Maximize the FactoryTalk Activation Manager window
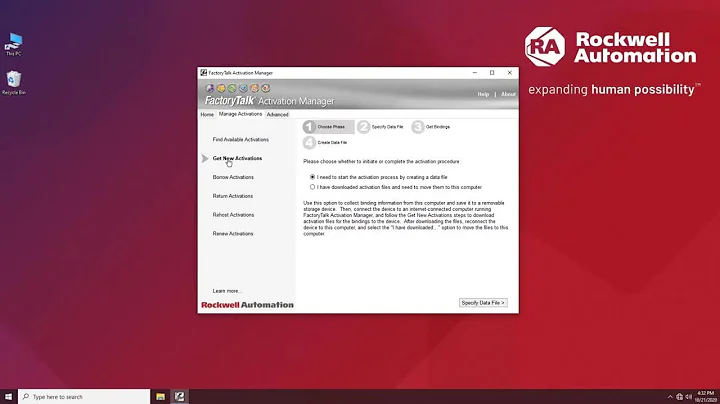 (x=492, y=73)
